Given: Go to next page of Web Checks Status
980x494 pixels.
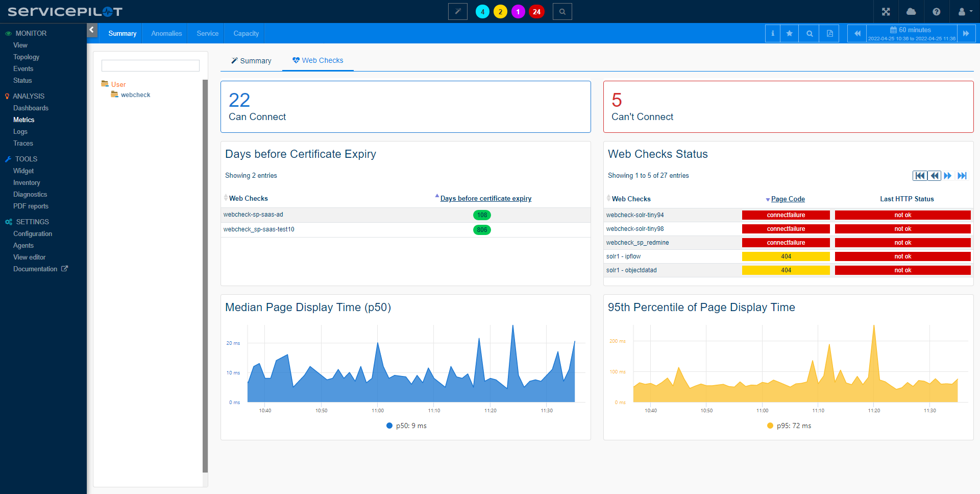Looking at the screenshot, I should 948,176.
